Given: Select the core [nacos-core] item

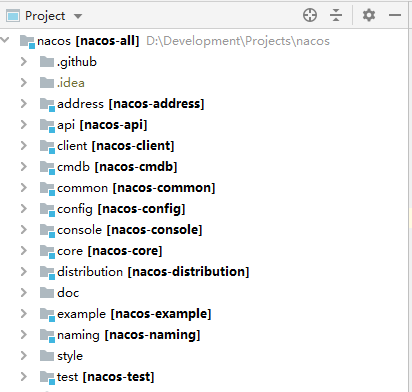Looking at the screenshot, I should pos(110,251).
